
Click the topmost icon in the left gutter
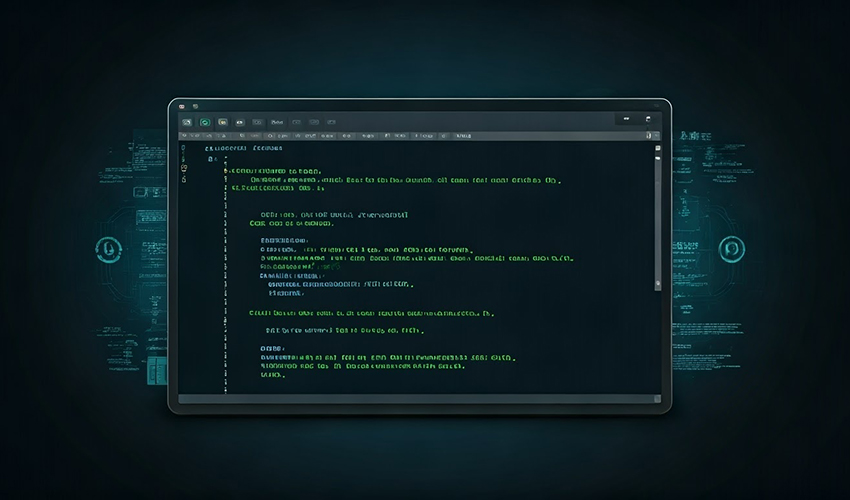[184, 147]
